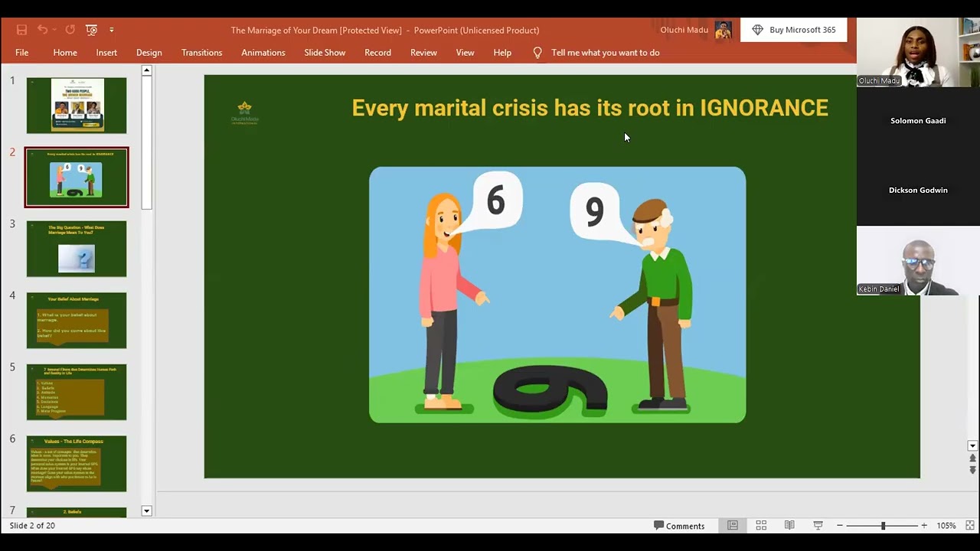Click the diamond icon on Buy Microsoft 365

pyautogui.click(x=758, y=30)
